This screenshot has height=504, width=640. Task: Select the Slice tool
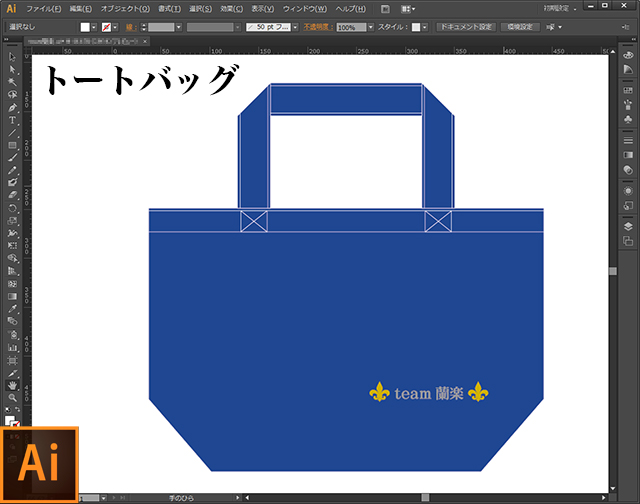point(12,373)
